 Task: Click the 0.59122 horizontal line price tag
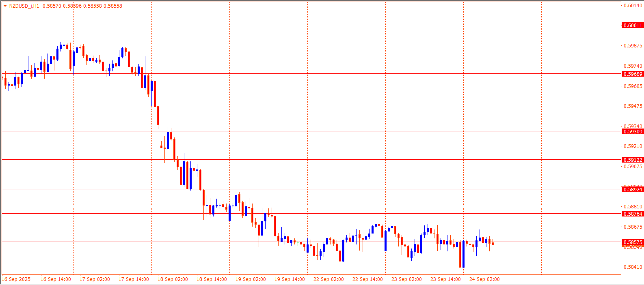(x=633, y=160)
